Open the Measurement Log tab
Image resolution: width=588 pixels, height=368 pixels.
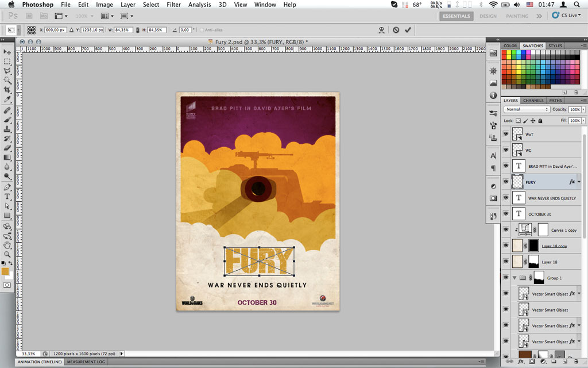(x=86, y=362)
